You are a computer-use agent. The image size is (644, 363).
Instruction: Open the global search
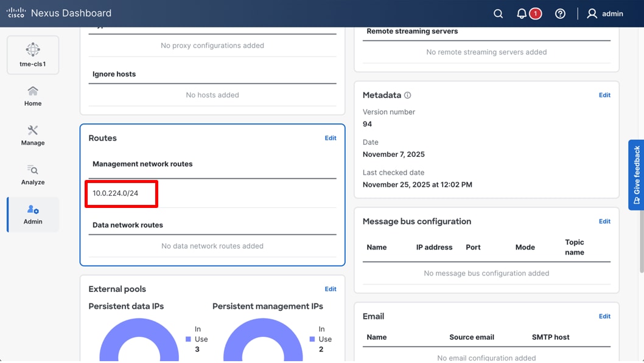[498, 13]
